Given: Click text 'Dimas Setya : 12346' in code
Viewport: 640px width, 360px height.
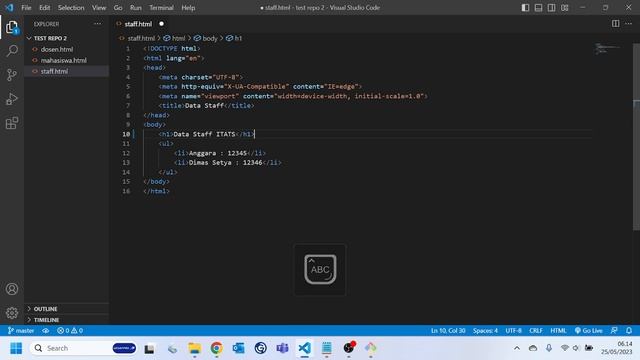Looking at the screenshot, I should point(225,162).
